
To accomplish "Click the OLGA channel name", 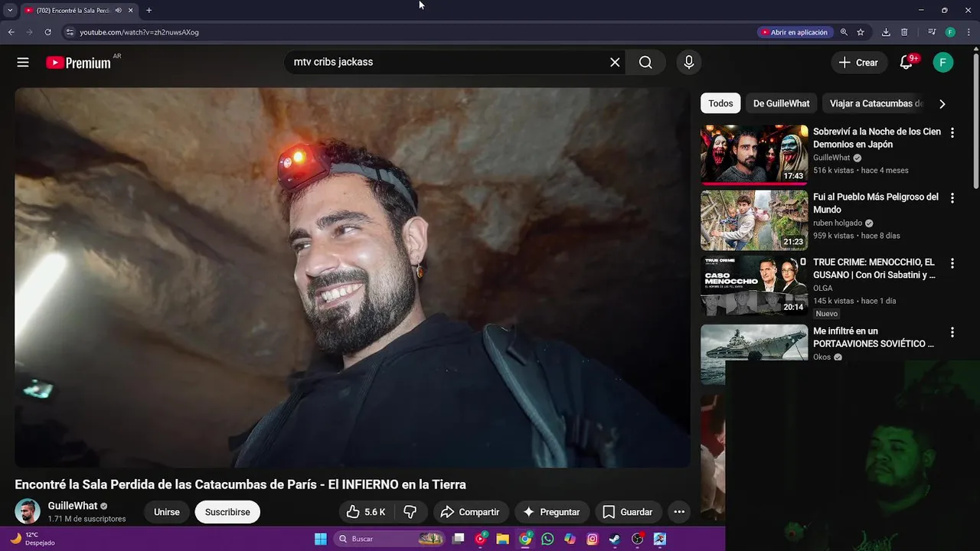I will click(x=823, y=289).
